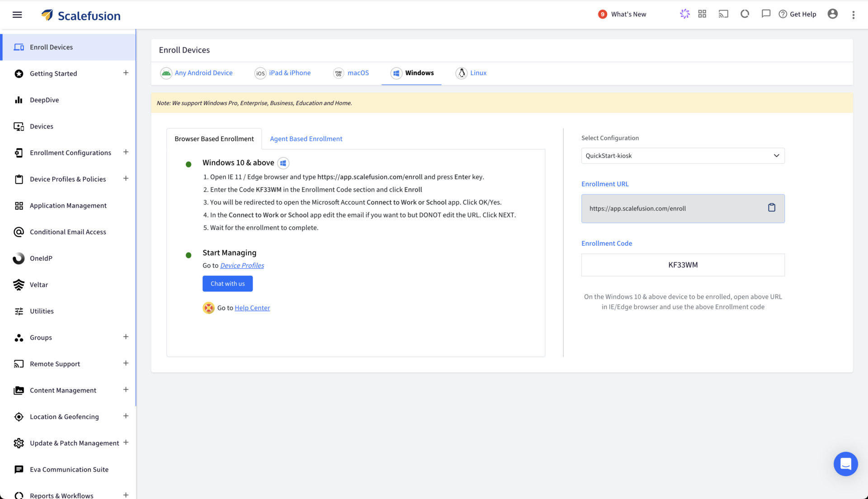Expand the Device Profiles & Policies section
The image size is (868, 499).
126,179
